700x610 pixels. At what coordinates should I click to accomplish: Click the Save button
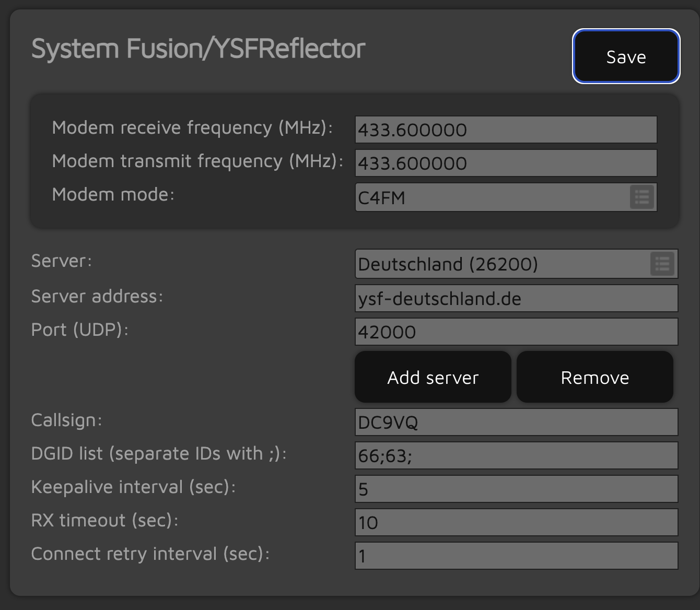(x=626, y=56)
